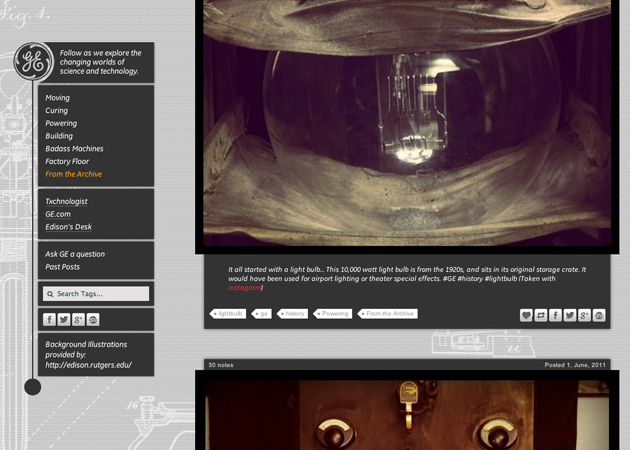Select the lightbulb tag under the post

[x=229, y=314]
